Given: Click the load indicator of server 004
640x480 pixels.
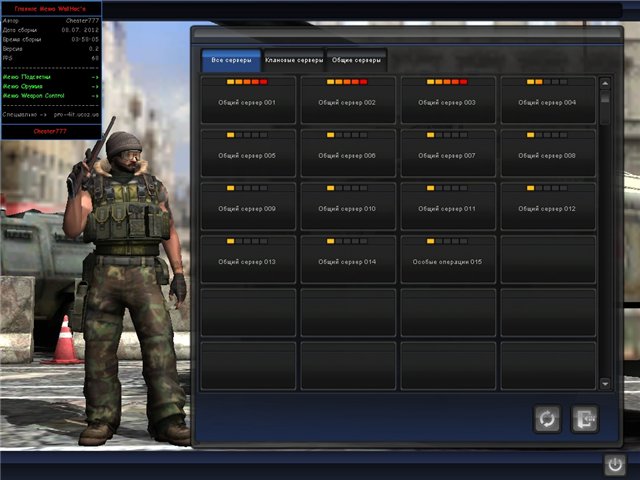Looking at the screenshot, I should (547, 82).
